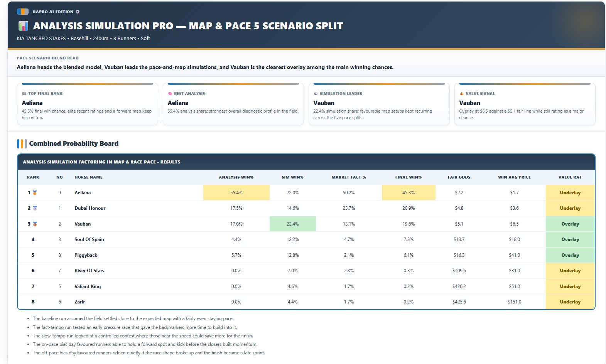Select the Sim Win% column header

click(x=292, y=177)
